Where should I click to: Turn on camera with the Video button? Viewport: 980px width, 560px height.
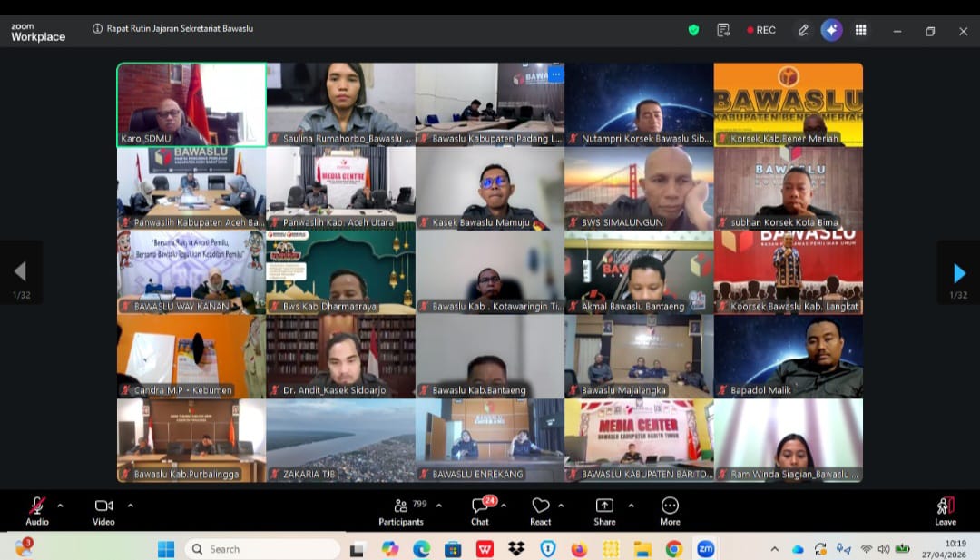(x=103, y=511)
